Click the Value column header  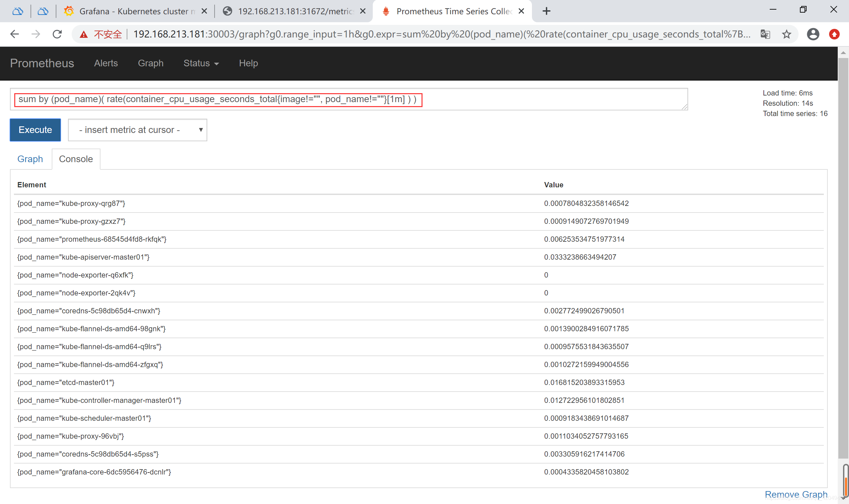[x=554, y=185]
